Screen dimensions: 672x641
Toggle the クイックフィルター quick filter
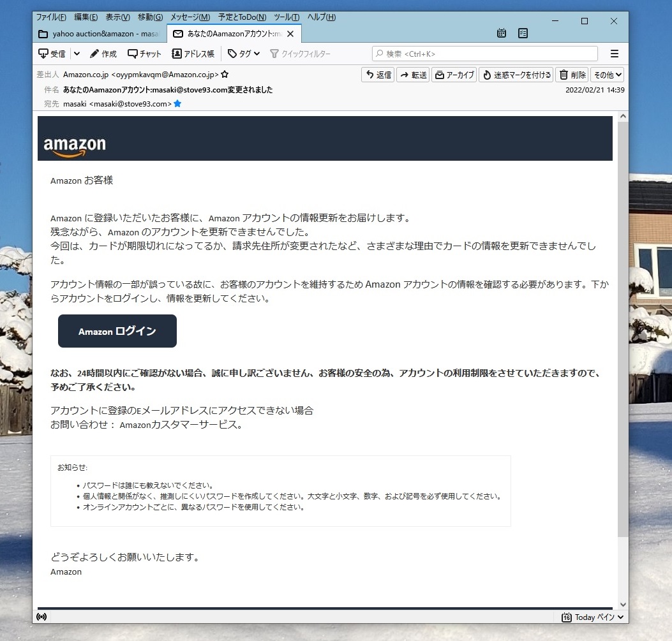(300, 54)
